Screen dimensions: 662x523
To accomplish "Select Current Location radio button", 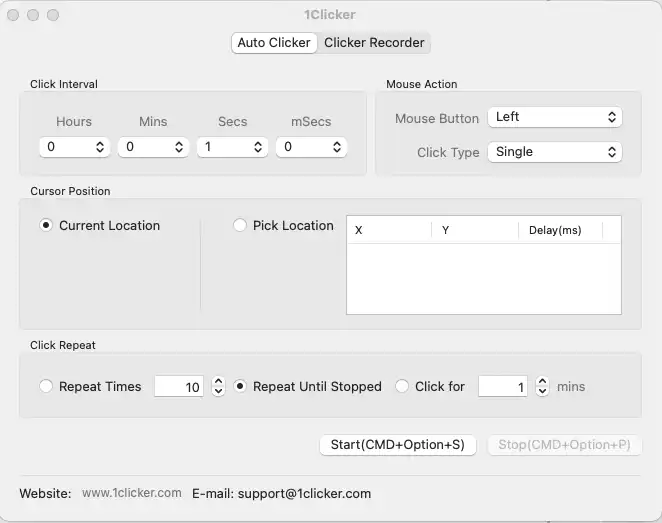I will [46, 225].
